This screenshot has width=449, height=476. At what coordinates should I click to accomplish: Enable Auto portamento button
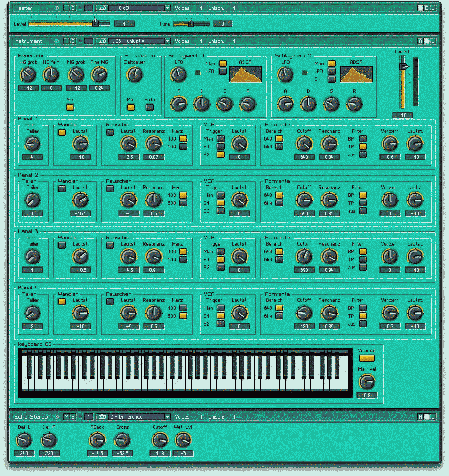(x=150, y=107)
